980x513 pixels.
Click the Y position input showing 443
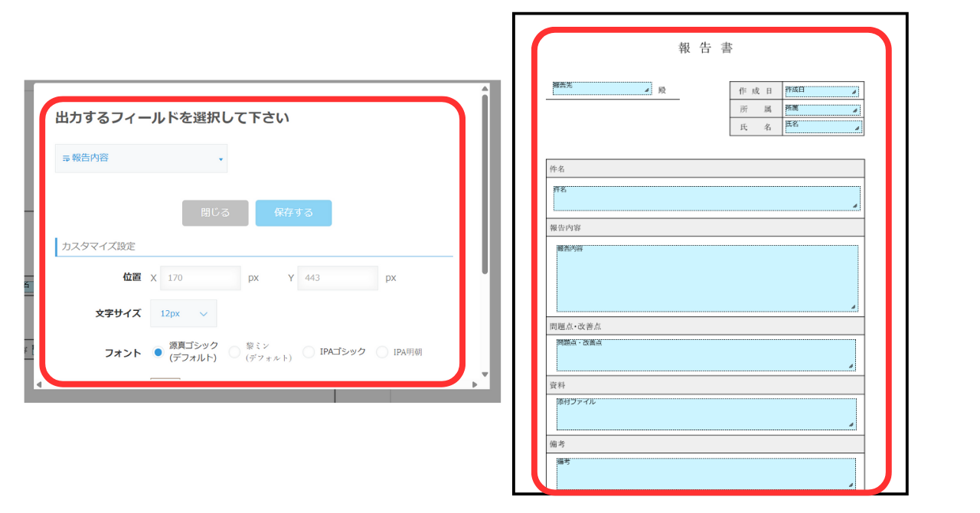tap(338, 278)
